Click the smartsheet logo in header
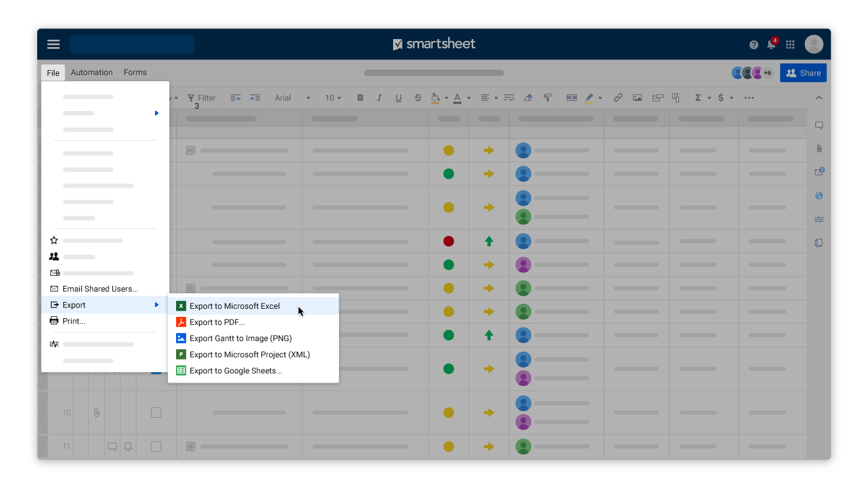Screen dimensions: 868x488 click(x=434, y=44)
